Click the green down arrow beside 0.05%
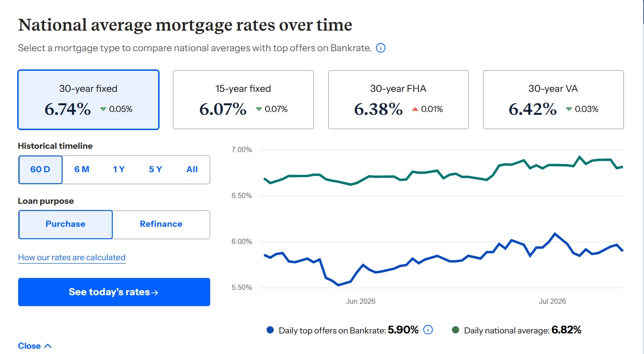Screen dimensions: 644x354 (x=103, y=109)
